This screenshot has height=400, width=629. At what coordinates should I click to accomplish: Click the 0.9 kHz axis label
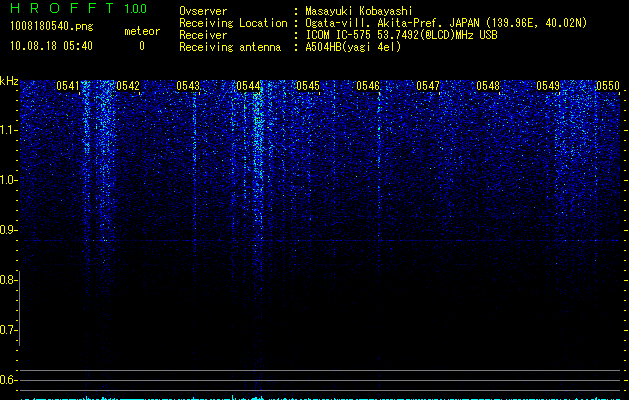(9, 230)
